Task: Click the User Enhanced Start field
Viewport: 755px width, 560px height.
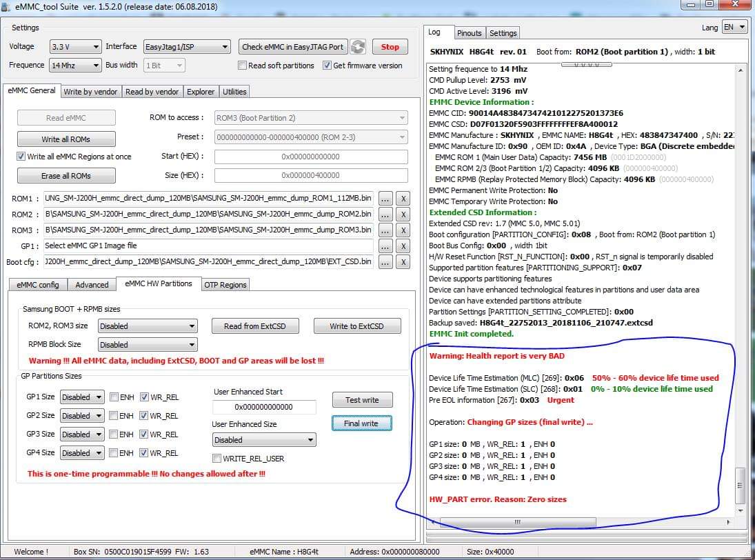Action: (264, 407)
